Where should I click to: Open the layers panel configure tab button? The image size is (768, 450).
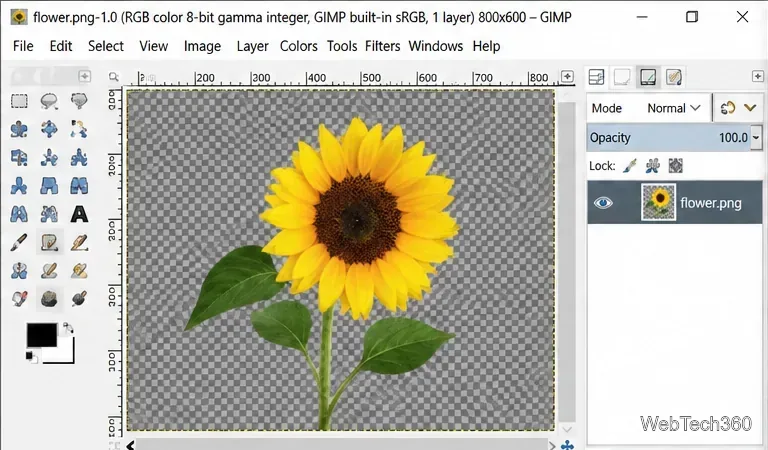pos(758,76)
